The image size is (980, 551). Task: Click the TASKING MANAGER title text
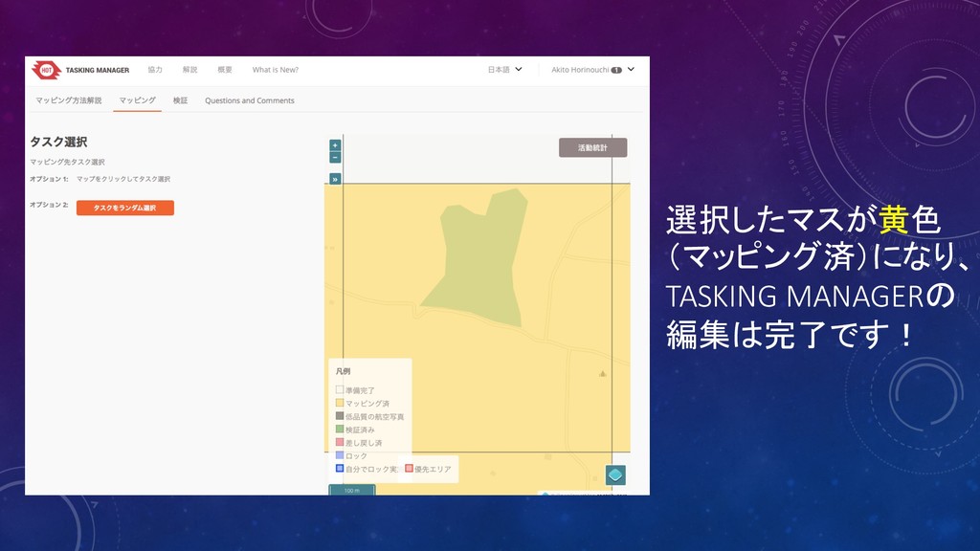[98, 70]
